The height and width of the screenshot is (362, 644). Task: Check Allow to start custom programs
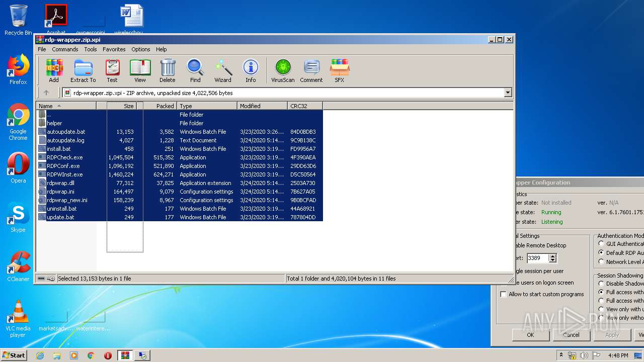(x=504, y=294)
